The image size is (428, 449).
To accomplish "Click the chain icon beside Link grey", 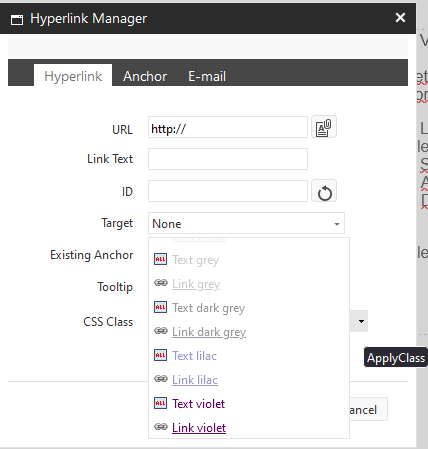I will 160,283.
